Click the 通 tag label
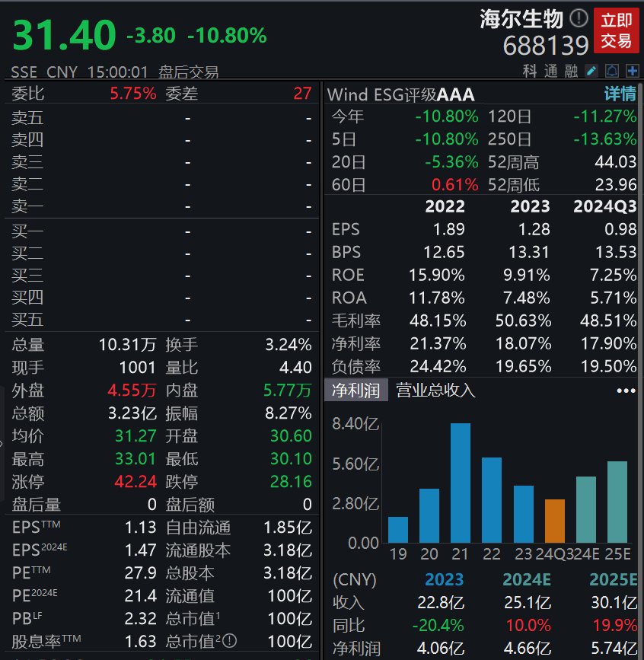 click(550, 71)
